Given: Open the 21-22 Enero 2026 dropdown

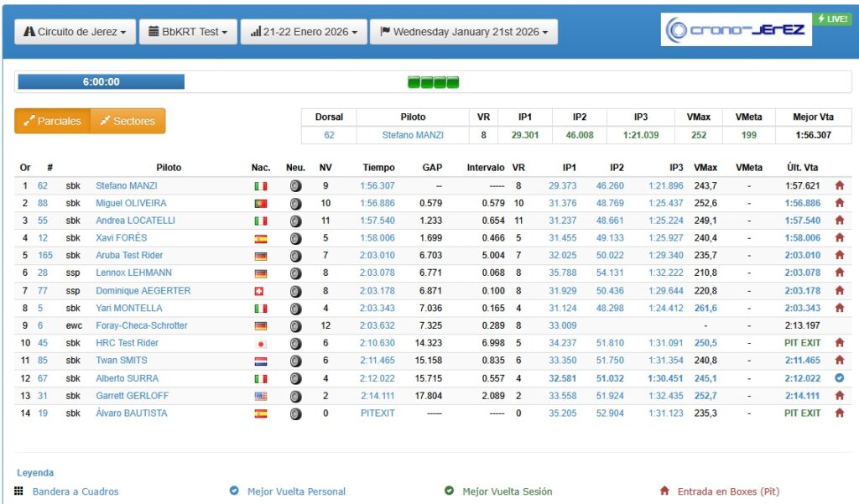Looking at the screenshot, I should (x=303, y=32).
